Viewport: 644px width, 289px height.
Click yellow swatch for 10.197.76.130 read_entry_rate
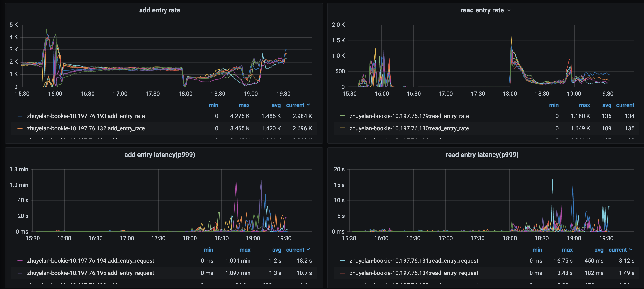342,128
